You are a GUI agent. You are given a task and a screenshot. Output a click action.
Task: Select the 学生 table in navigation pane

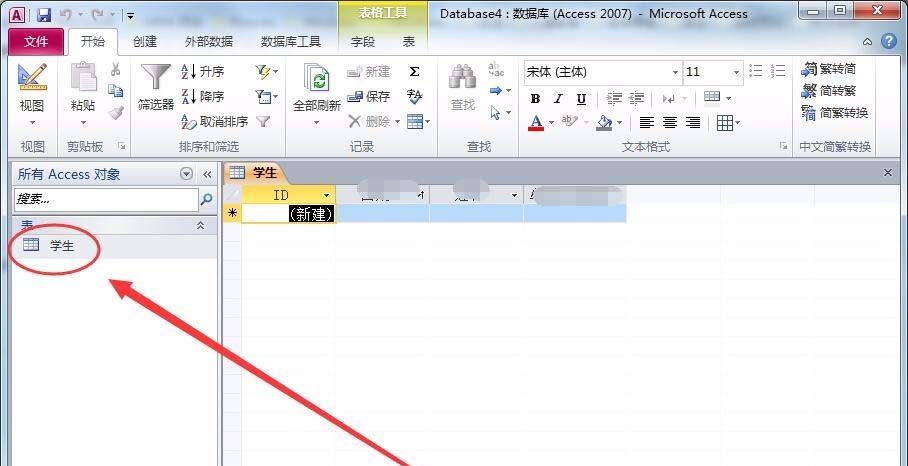click(115, 245)
